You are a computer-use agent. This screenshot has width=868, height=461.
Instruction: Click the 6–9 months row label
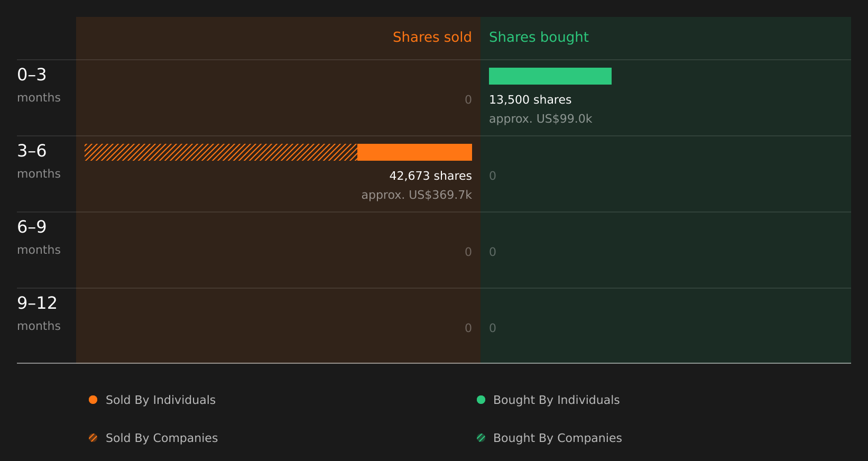[39, 238]
